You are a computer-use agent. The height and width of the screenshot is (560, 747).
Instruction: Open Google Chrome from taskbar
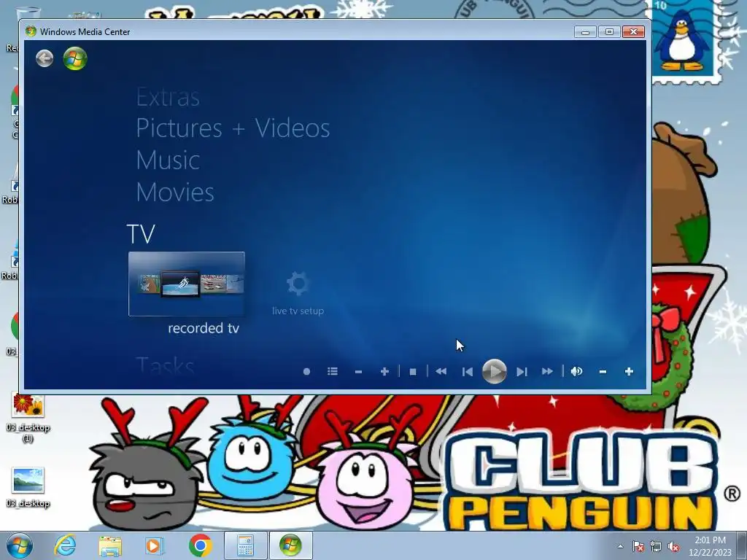(200, 545)
